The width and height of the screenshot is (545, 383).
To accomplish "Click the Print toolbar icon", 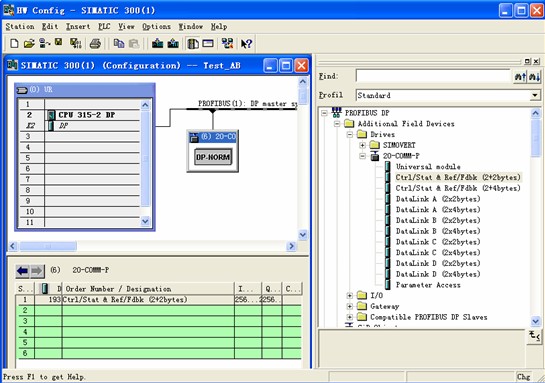I will pyautogui.click(x=95, y=44).
